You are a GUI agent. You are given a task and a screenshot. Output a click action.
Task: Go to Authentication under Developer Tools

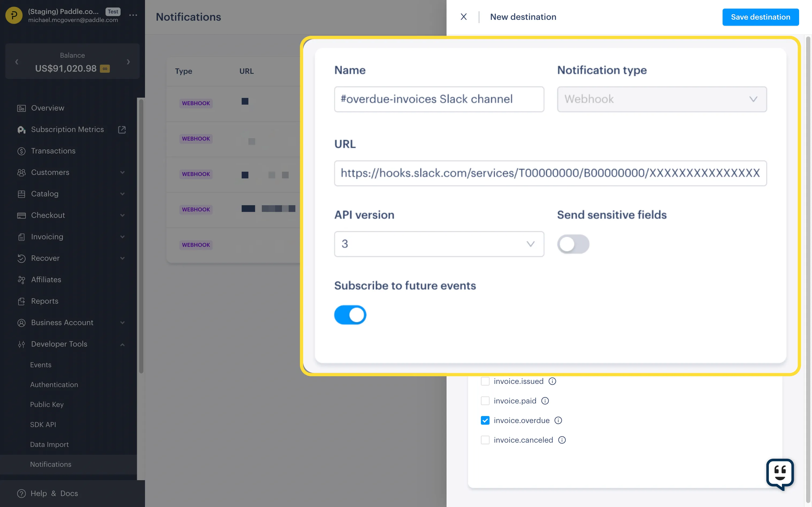coord(54,385)
